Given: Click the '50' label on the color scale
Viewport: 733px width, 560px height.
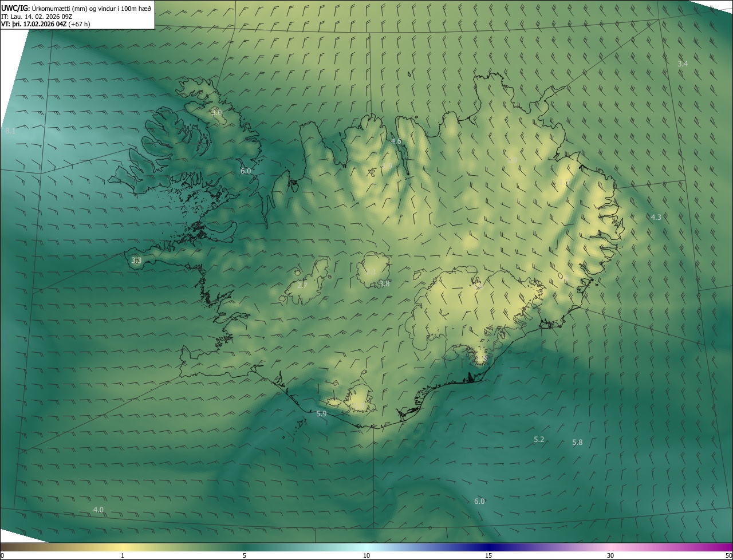Looking at the screenshot, I should pos(728,556).
